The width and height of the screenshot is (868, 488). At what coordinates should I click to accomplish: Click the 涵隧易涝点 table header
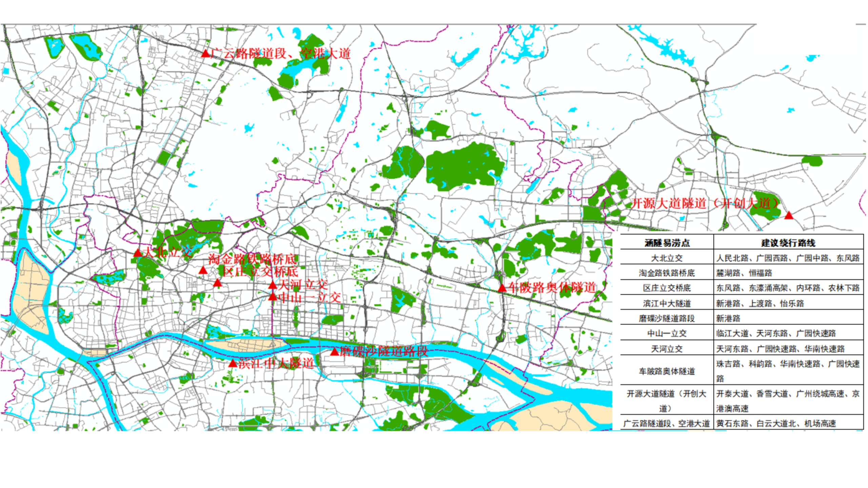tap(667, 243)
